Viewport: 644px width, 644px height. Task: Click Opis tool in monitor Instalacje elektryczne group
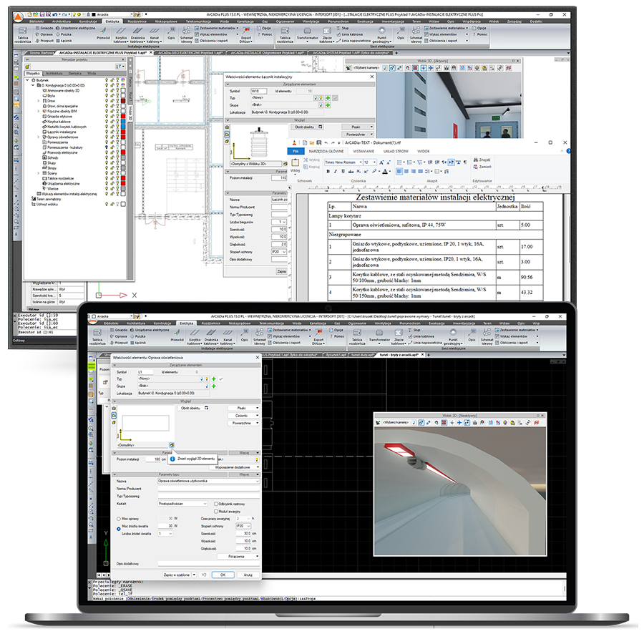[171, 33]
